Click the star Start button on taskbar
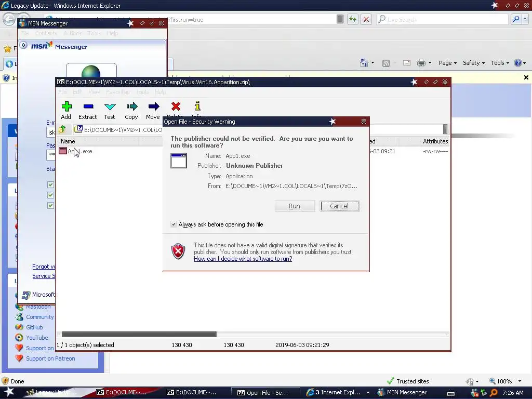532x399 pixels. pyautogui.click(x=9, y=392)
